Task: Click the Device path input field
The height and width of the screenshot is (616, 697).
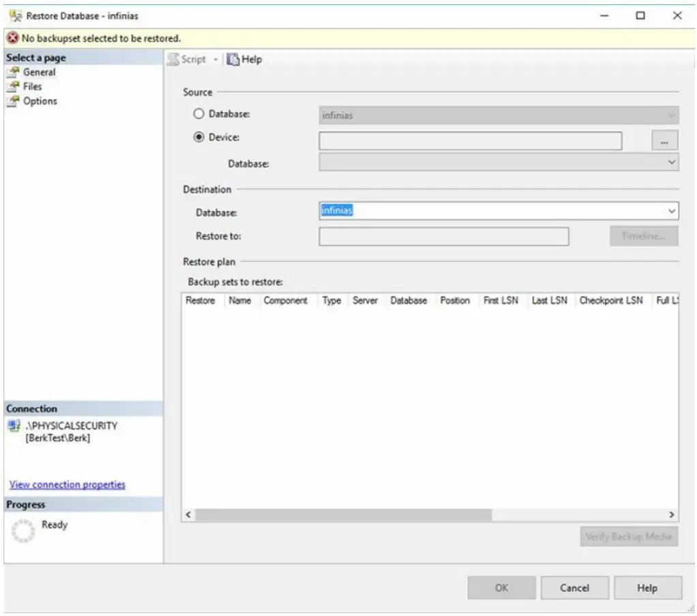Action: coord(470,141)
